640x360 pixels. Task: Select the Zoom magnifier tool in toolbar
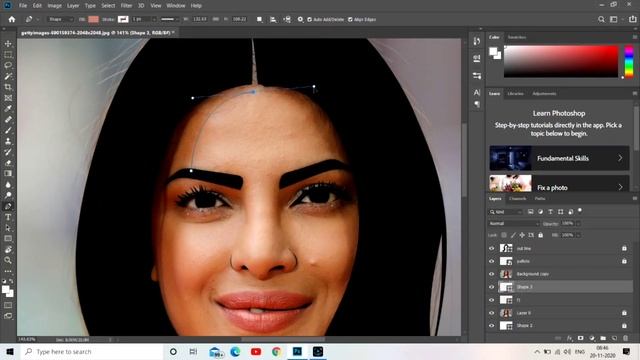[8, 260]
